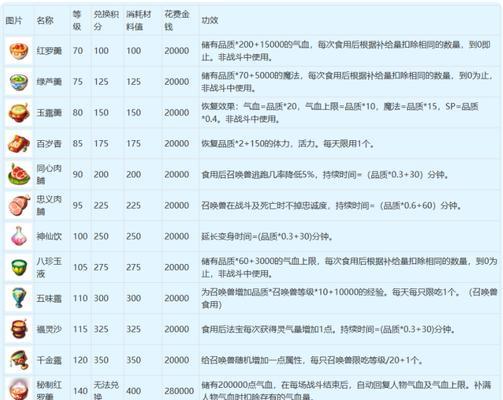Image resolution: width=503 pixels, height=400 pixels.
Task: Click level value 75 in 绿芦羹 row
Action: (x=78, y=82)
